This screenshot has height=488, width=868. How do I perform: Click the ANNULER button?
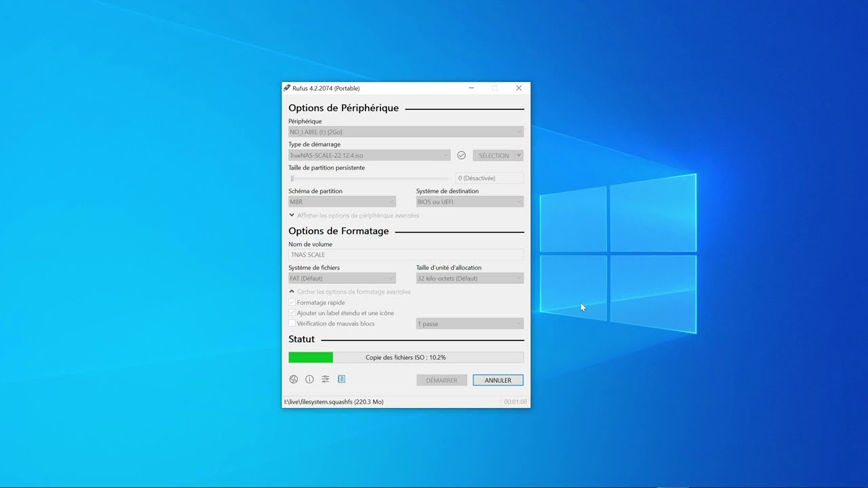[498, 380]
